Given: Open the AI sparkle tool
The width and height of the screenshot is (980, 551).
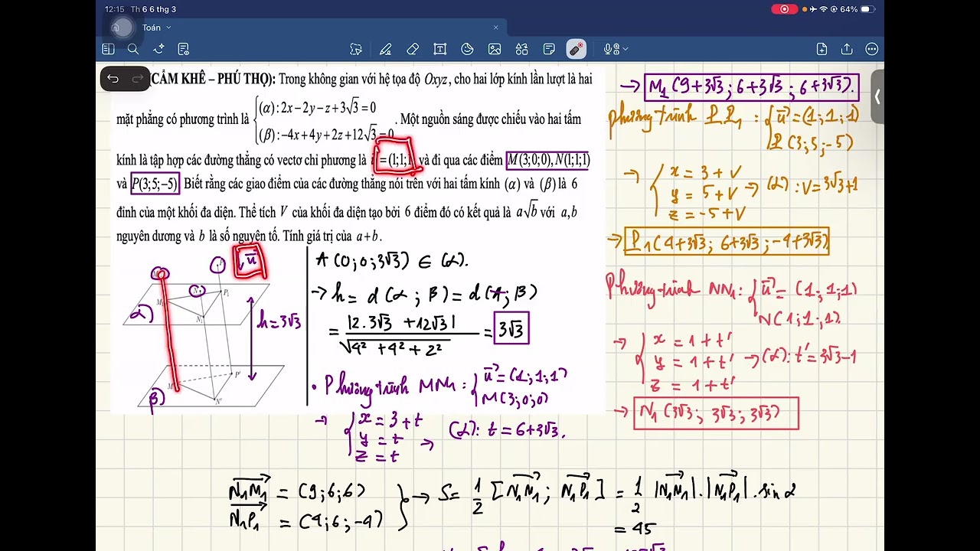Looking at the screenshot, I should tap(158, 49).
